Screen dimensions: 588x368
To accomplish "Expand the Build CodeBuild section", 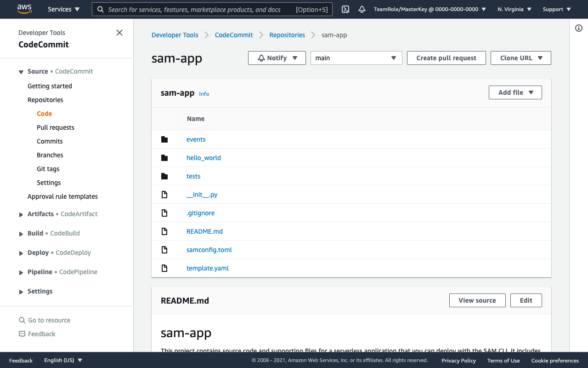I will 21,234.
